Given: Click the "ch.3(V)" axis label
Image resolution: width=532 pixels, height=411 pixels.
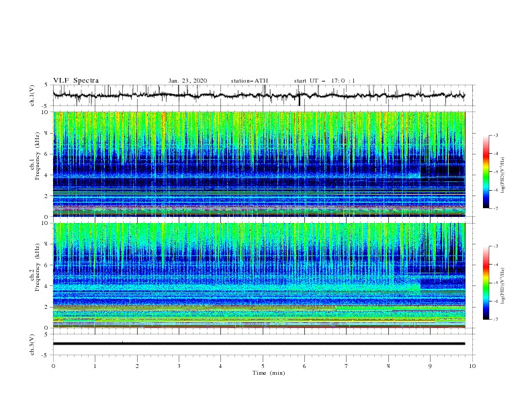Looking at the screenshot, I should (x=32, y=345).
